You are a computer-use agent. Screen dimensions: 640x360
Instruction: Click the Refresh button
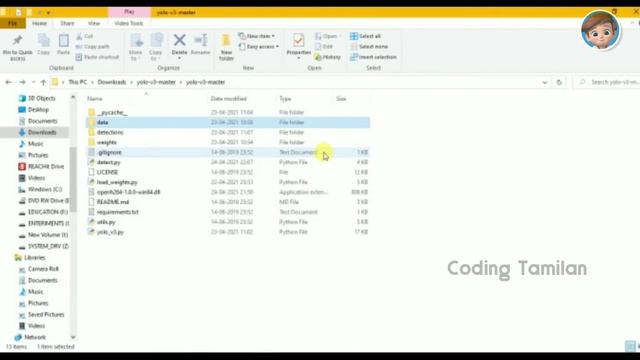click(x=559, y=82)
